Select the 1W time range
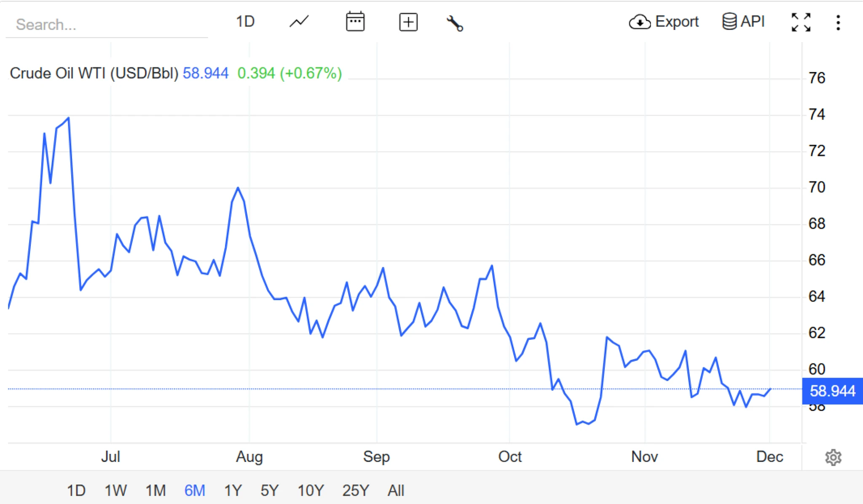The width and height of the screenshot is (863, 504). pos(115,491)
